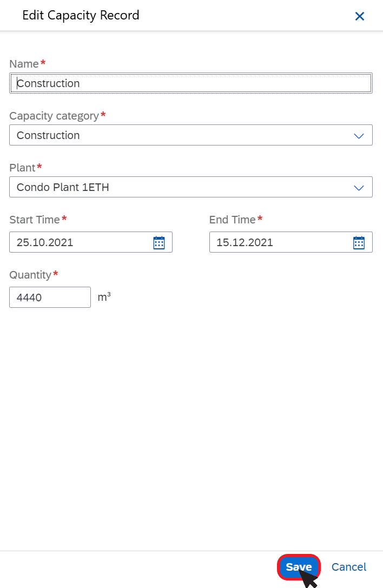The image size is (383, 588).
Task: Focus the Name input containing Construction
Action: pos(191,83)
